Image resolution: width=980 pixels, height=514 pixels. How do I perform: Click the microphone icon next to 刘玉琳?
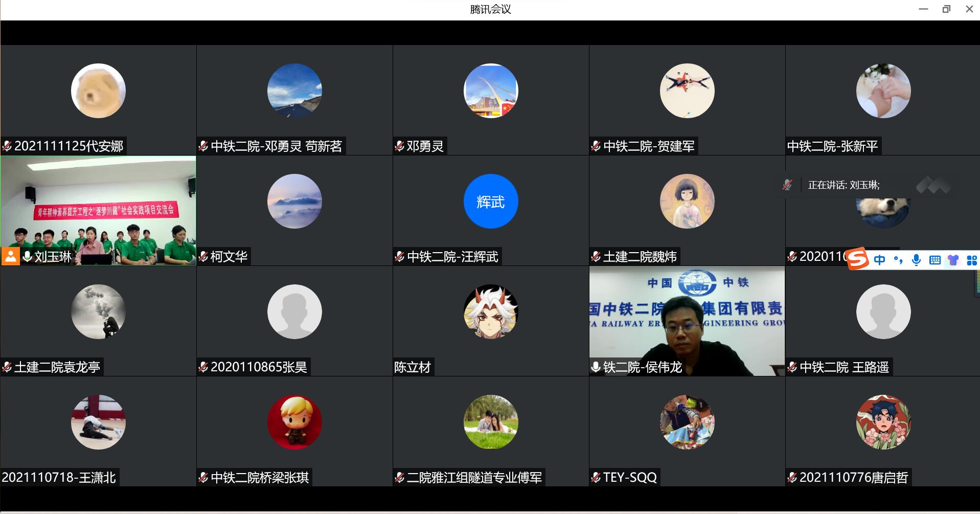[x=27, y=256]
